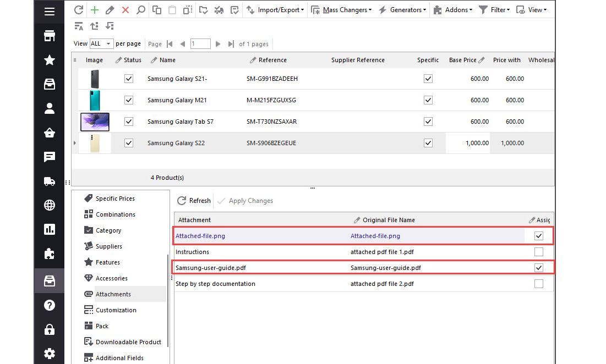
Task: Open the Addons dropdown
Action: click(453, 10)
